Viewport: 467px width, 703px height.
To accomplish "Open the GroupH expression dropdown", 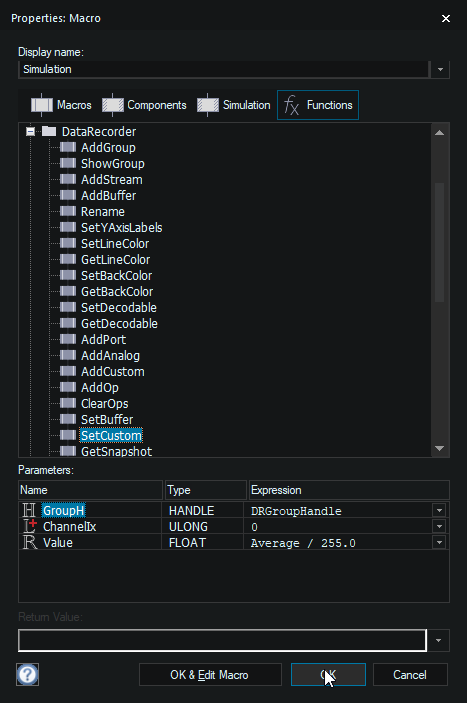I will [439, 510].
